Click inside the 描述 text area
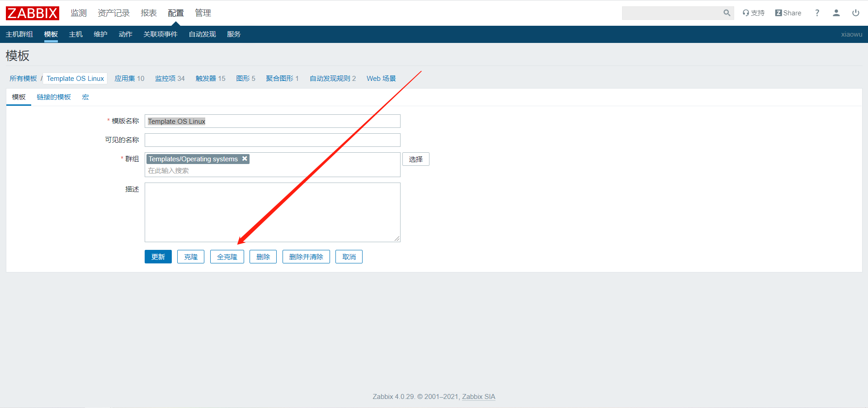 (x=272, y=212)
